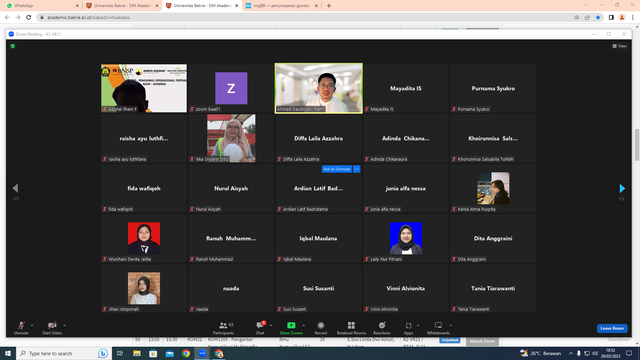Show hidden system tray icons
This screenshot has width=640, height=360.
point(571,353)
